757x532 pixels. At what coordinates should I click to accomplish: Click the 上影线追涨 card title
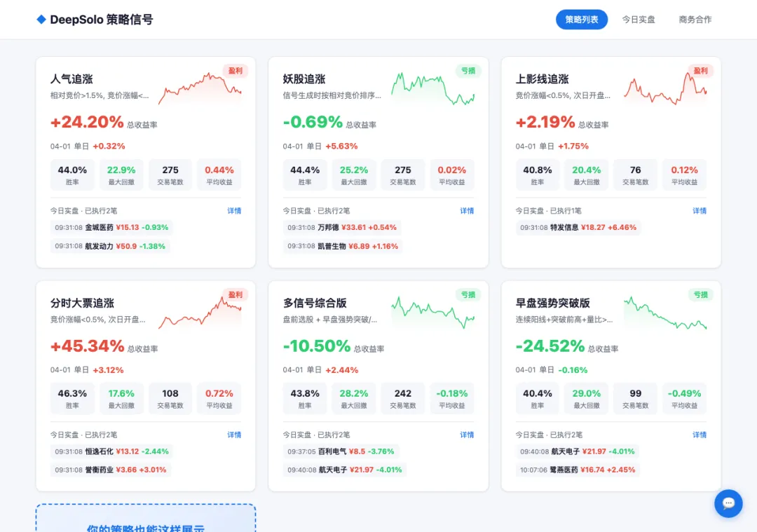click(x=542, y=79)
